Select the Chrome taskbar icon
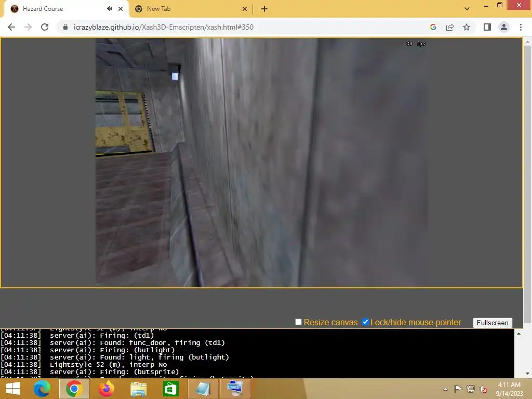Image resolution: width=532 pixels, height=399 pixels. 74,389
